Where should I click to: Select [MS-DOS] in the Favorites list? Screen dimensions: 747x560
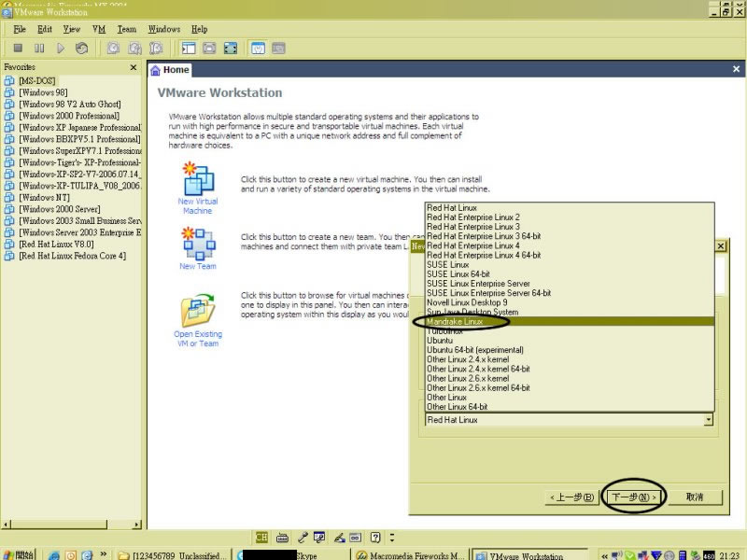pos(37,81)
